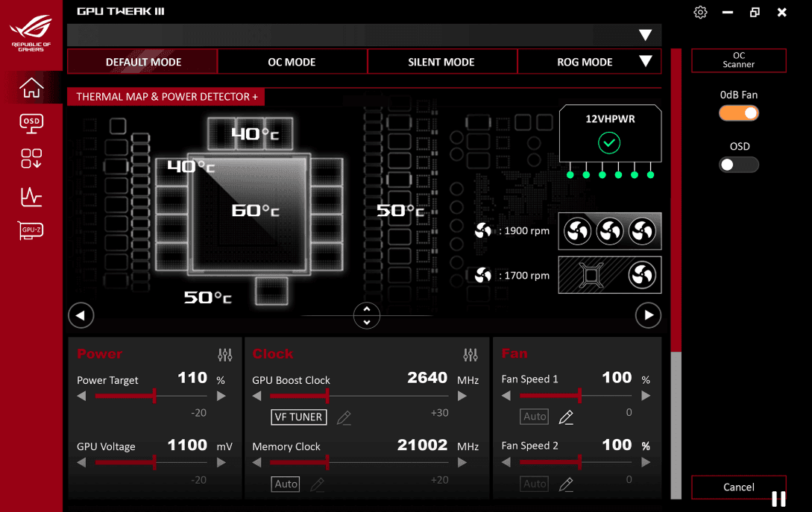812x512 pixels.
Task: Decrease GPU Voltage with left arrow
Action: click(82, 462)
